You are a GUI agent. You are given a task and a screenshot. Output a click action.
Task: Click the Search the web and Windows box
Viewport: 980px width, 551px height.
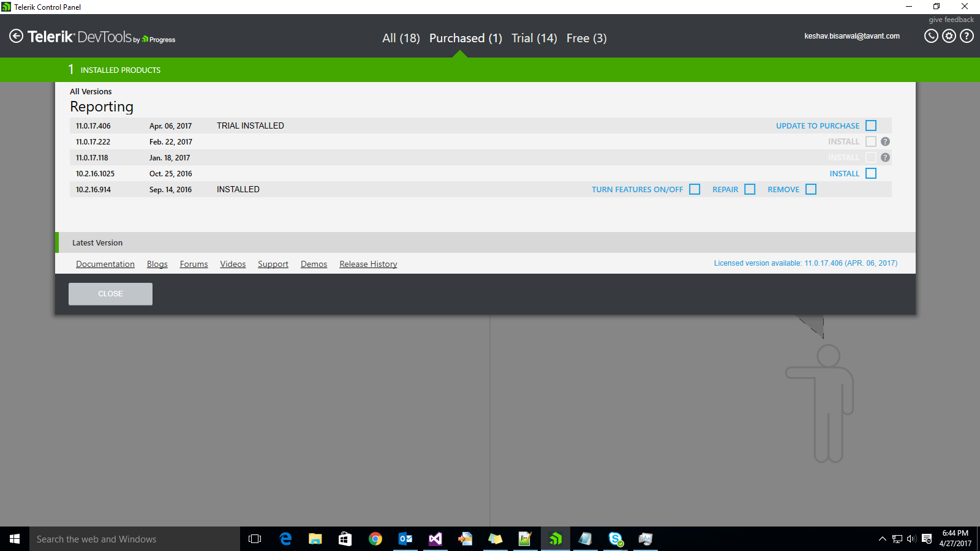click(x=135, y=539)
